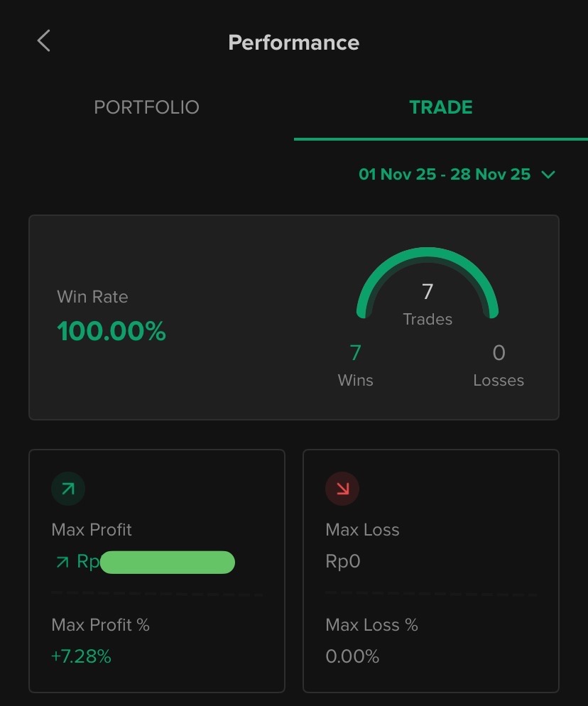The image size is (588, 706).
Task: Click the red Max Loss arrow icon
Action: click(x=342, y=489)
